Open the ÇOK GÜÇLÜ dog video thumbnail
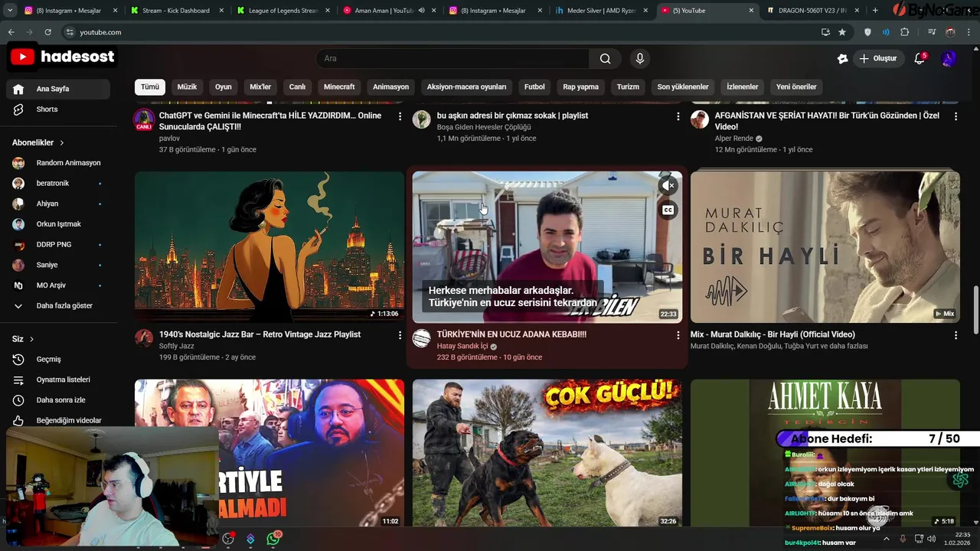 point(547,453)
